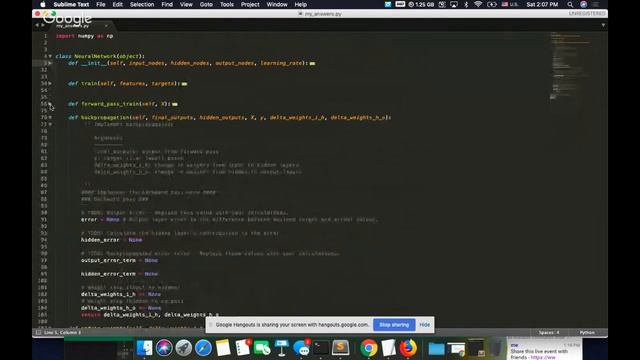640x360 pixels.
Task: Click the minimap code overview
Action: point(571,65)
